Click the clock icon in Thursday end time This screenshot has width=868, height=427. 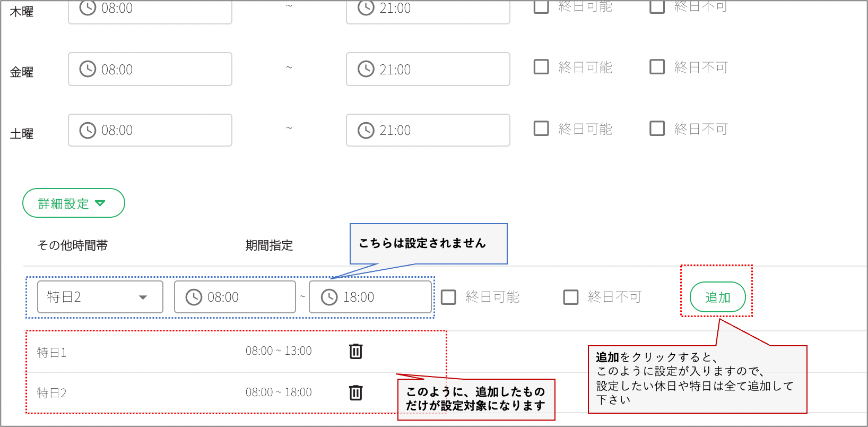tap(366, 7)
